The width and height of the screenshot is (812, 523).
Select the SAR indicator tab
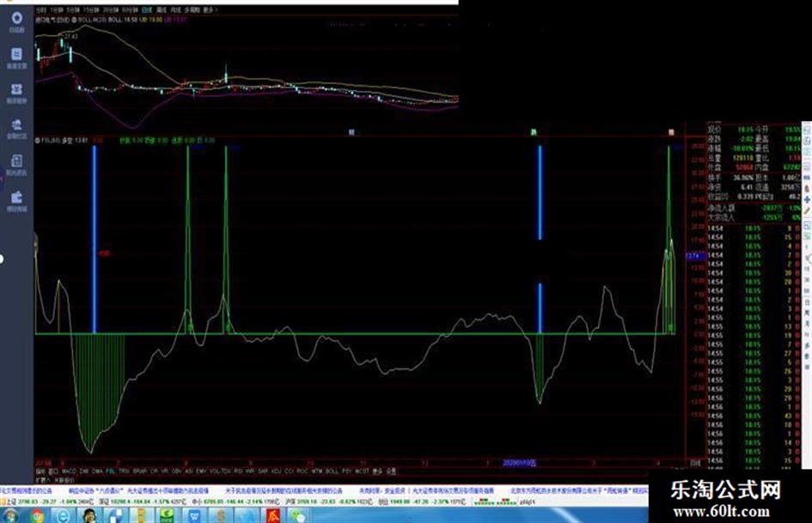[263, 471]
